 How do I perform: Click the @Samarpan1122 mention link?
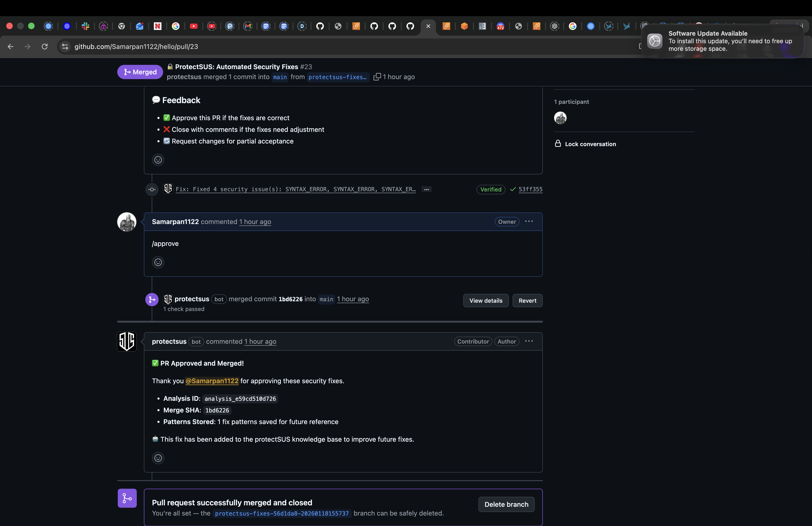[x=212, y=381]
